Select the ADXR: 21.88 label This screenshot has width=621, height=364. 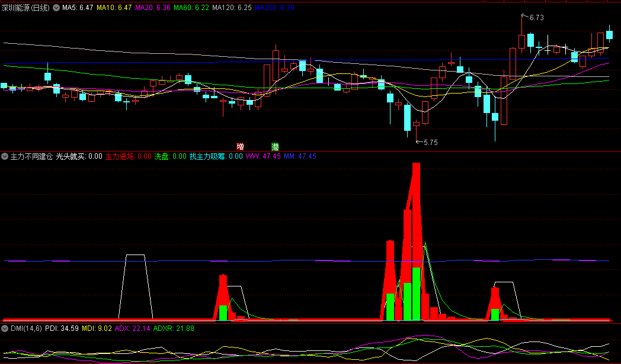pyautogui.click(x=174, y=328)
